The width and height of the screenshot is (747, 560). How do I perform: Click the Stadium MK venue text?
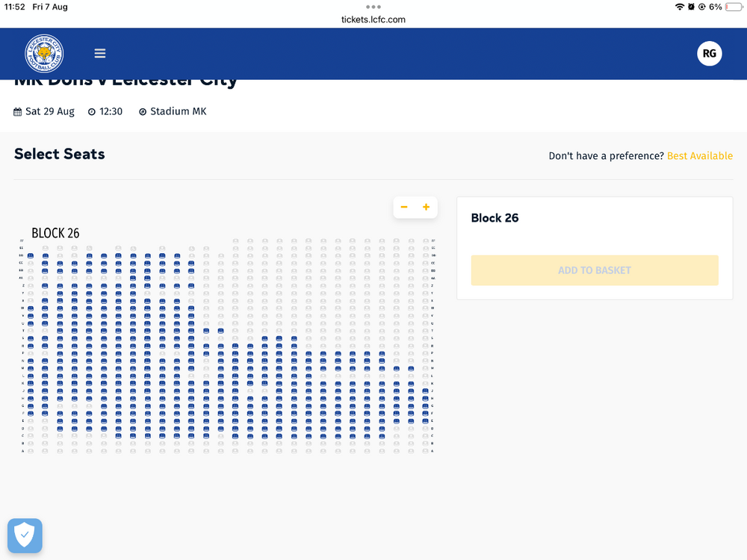[179, 111]
